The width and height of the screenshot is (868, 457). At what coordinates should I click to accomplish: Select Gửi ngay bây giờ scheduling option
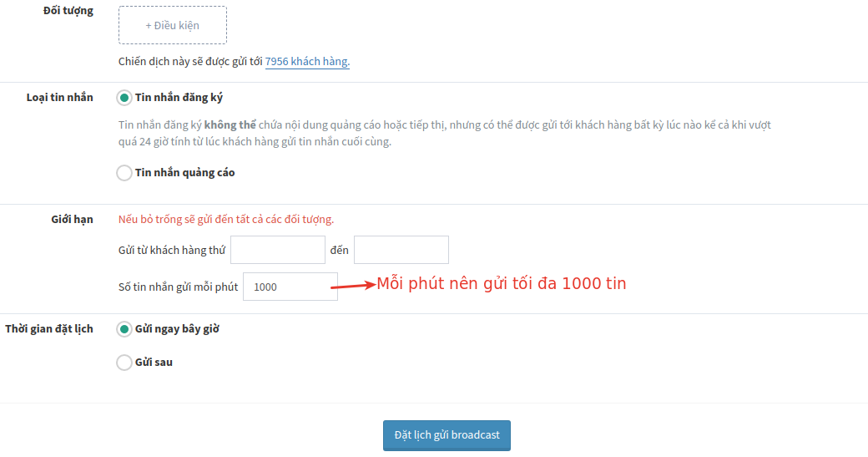click(124, 329)
